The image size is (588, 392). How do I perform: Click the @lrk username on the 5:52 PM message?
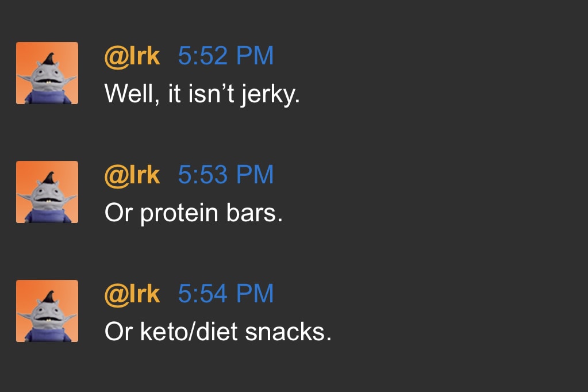pyautogui.click(x=132, y=56)
